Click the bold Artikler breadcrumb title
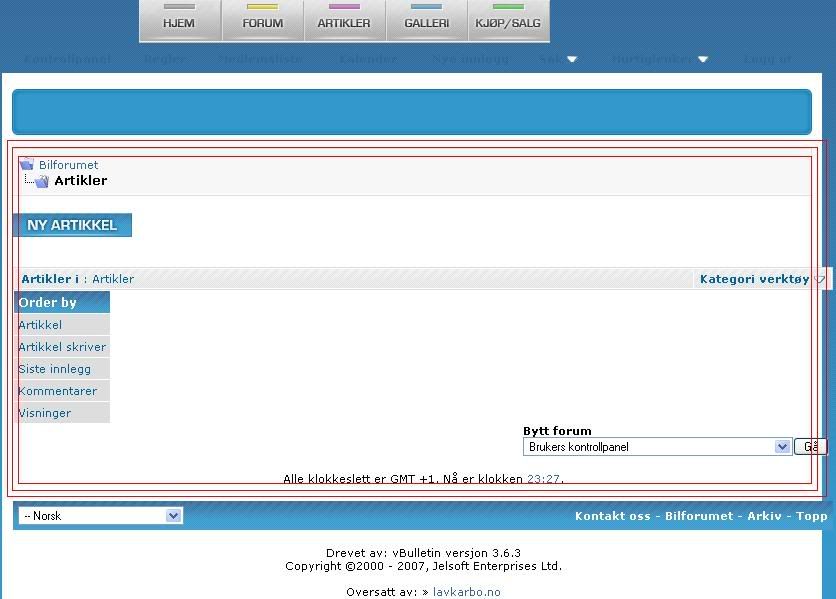This screenshot has width=836, height=599. (x=81, y=180)
